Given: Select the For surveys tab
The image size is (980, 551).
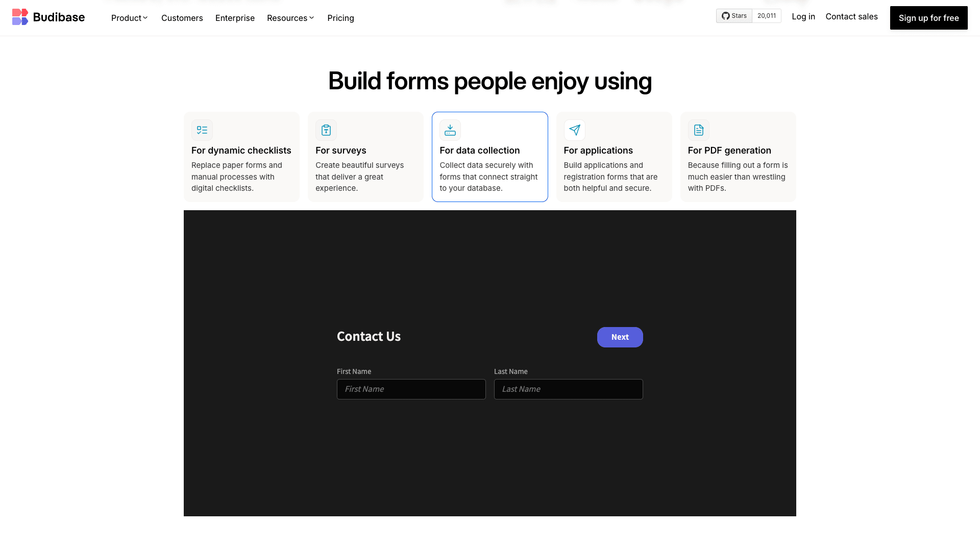Looking at the screenshot, I should click(x=365, y=157).
